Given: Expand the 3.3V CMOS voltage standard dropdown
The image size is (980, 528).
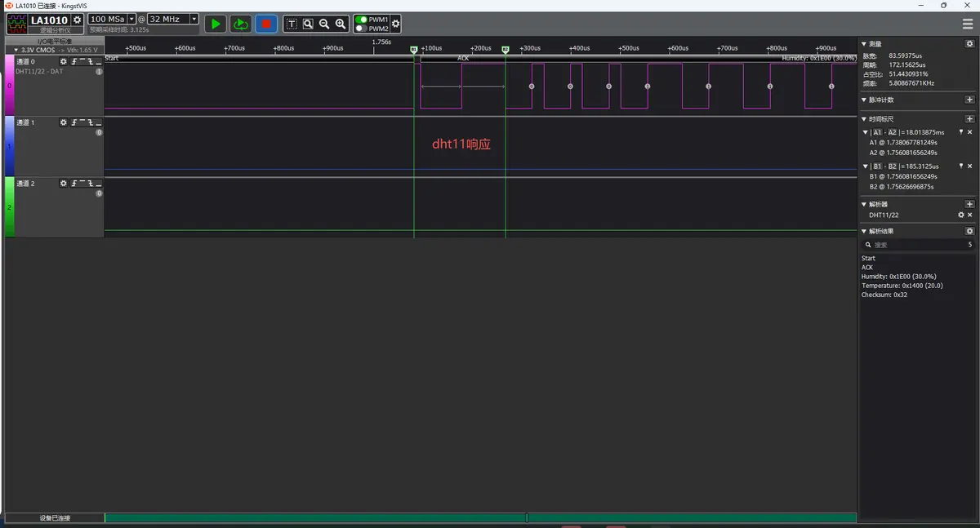Looking at the screenshot, I should point(16,50).
